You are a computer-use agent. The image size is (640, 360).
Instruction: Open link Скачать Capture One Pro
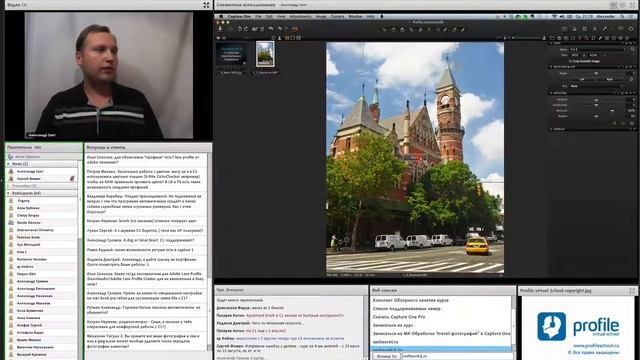tap(399, 317)
